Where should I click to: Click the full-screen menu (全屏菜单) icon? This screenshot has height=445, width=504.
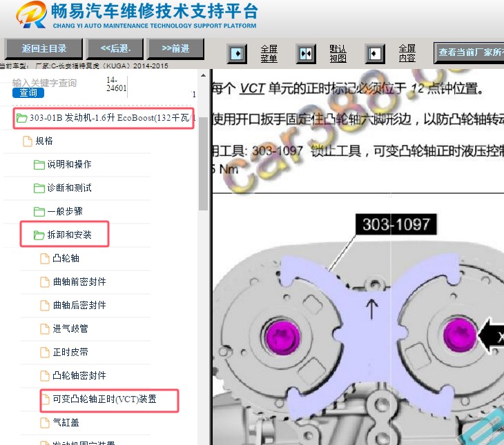point(237,54)
